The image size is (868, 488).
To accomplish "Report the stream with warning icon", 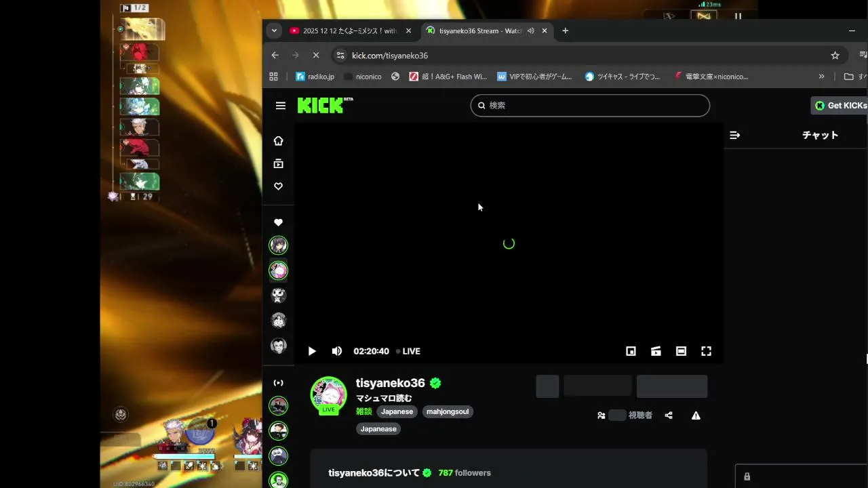I will [x=696, y=415].
